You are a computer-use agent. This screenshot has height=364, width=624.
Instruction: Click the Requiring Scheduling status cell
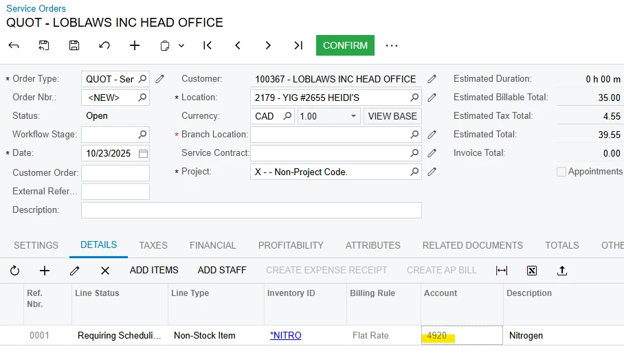120,335
